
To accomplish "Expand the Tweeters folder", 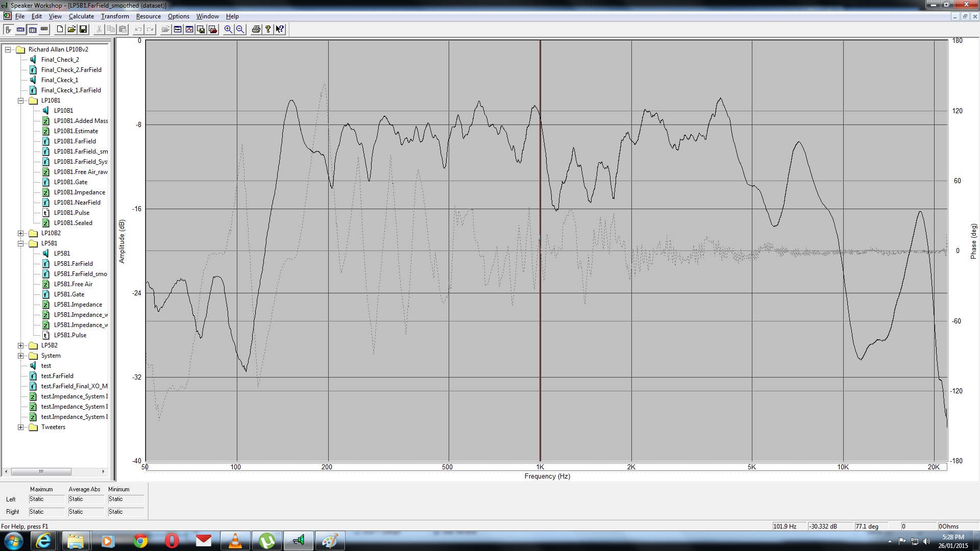I will pos(21,427).
